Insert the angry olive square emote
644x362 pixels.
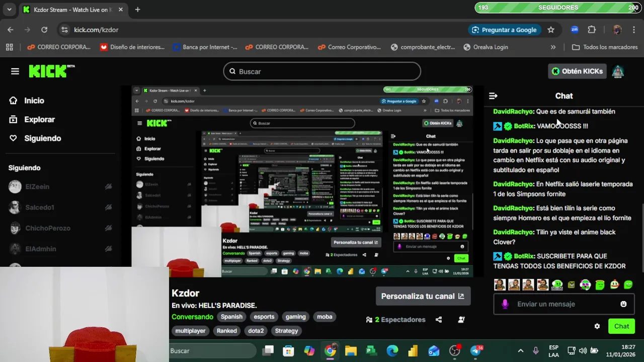click(x=571, y=285)
